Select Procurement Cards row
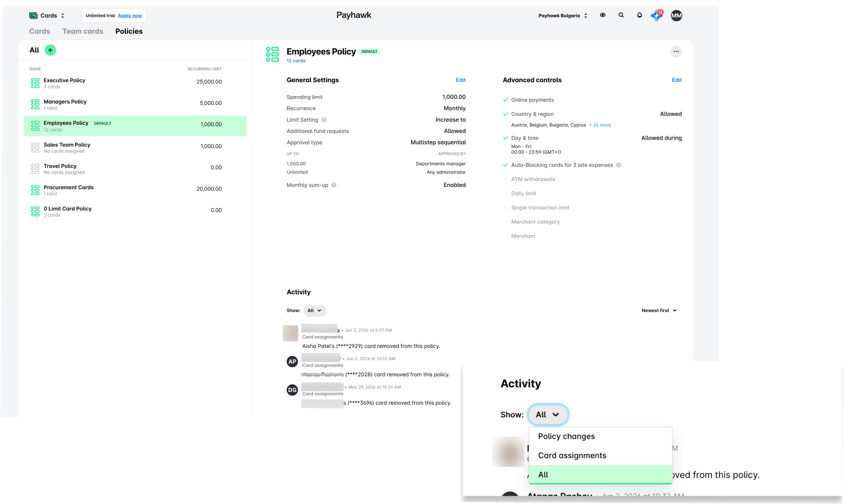 [135, 190]
